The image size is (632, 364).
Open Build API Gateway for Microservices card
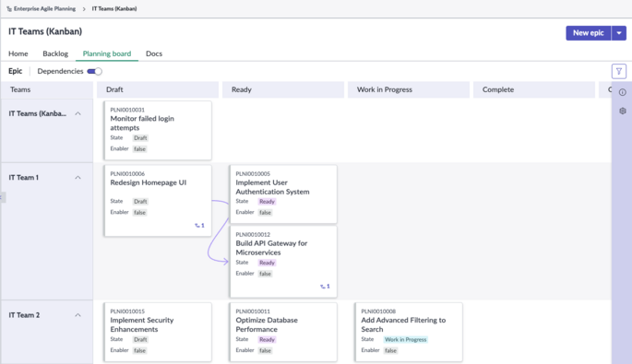[x=283, y=262]
